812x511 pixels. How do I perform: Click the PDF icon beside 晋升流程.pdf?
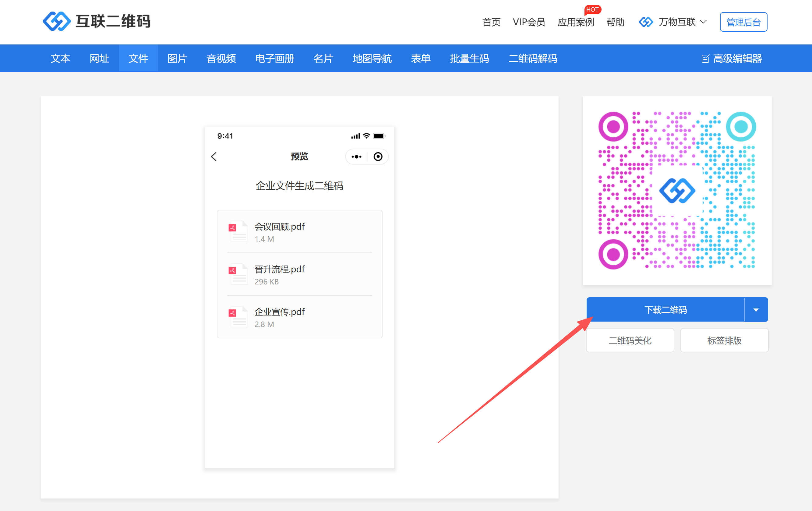coord(238,274)
